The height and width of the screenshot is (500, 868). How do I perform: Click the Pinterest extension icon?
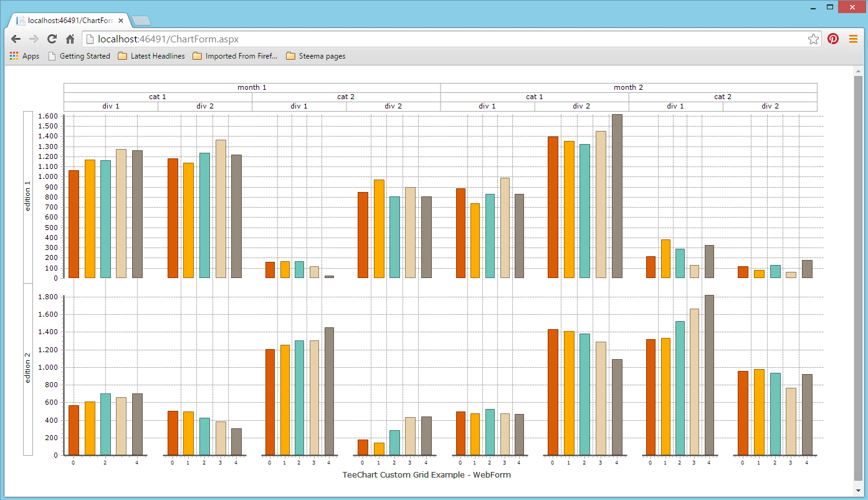click(833, 39)
